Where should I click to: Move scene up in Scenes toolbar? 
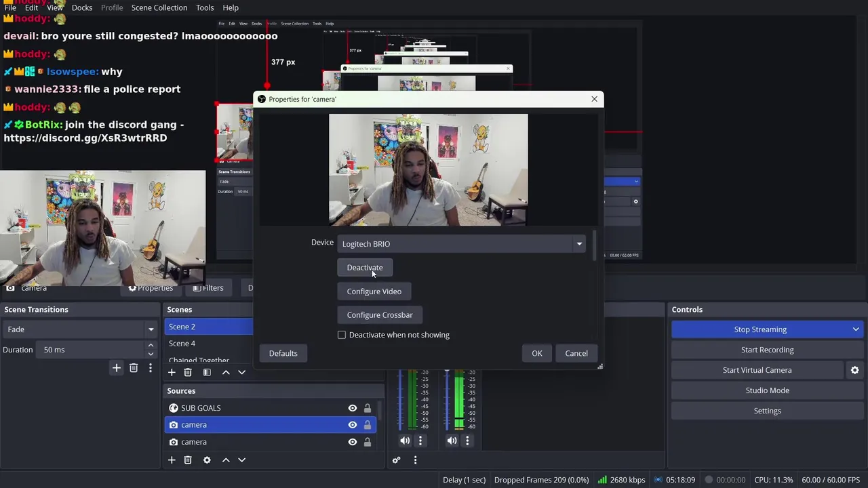pos(226,372)
